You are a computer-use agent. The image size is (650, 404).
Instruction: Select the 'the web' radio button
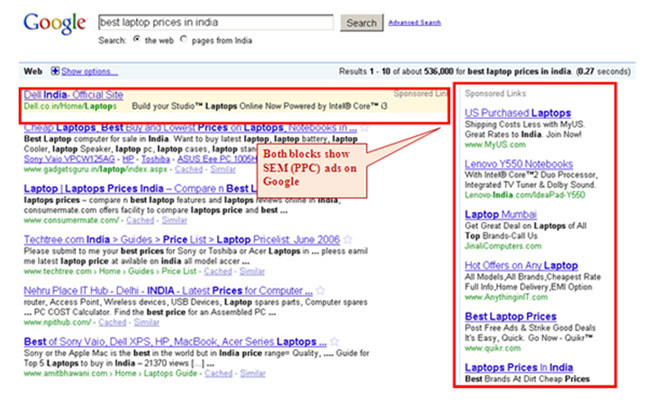point(136,39)
